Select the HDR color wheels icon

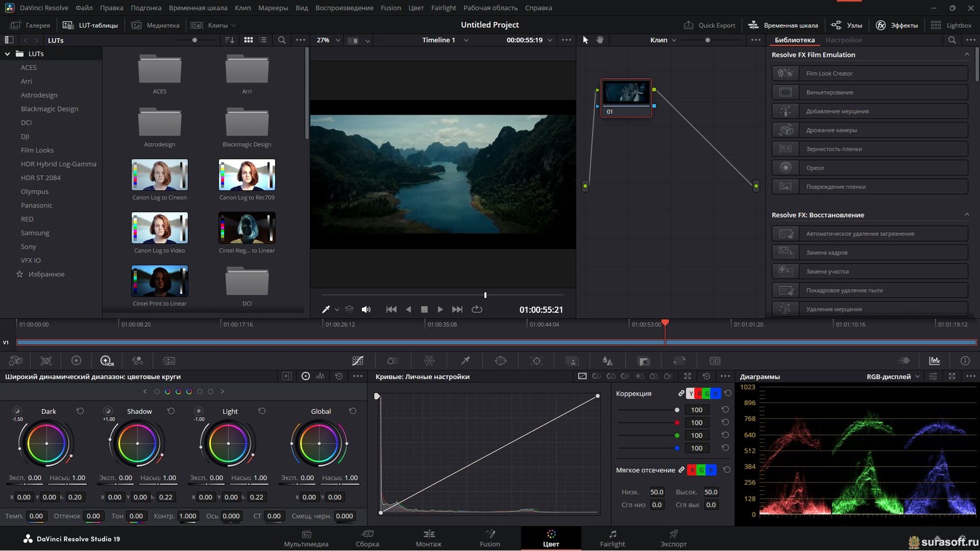(x=106, y=361)
